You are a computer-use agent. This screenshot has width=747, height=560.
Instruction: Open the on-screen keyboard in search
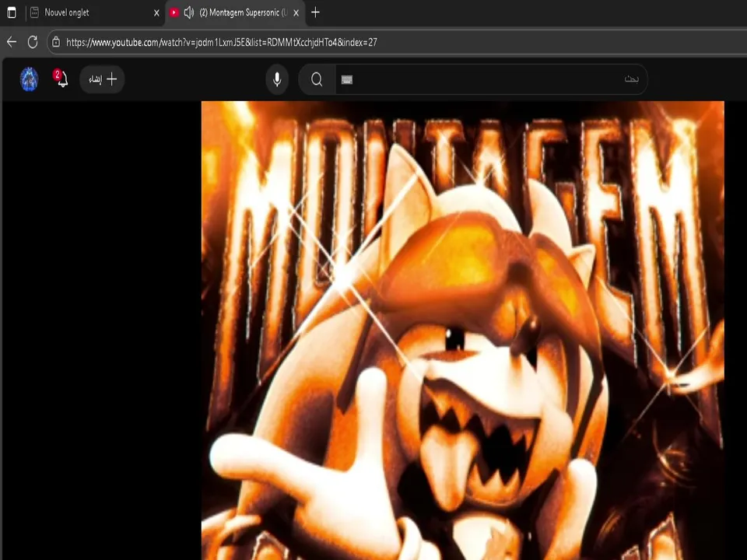click(347, 79)
